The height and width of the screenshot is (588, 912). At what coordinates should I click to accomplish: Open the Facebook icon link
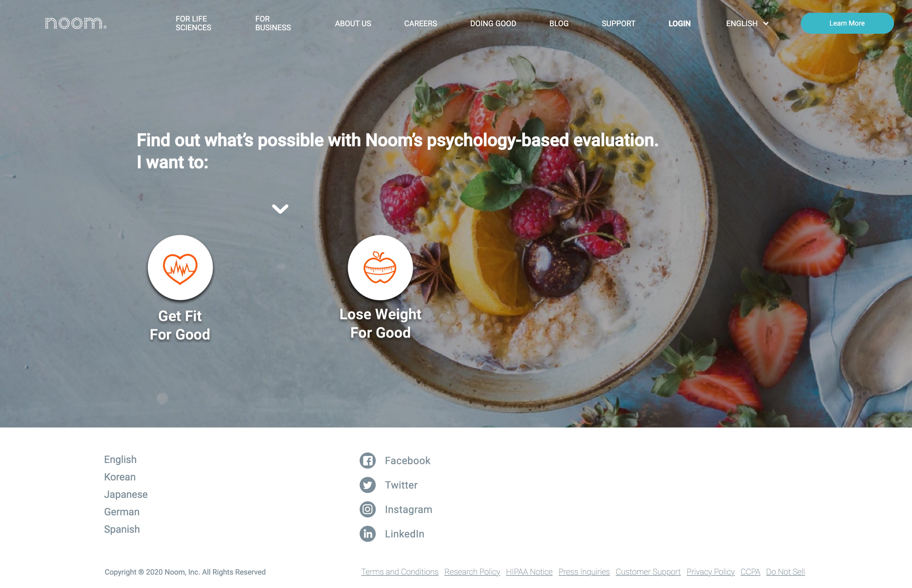(368, 460)
